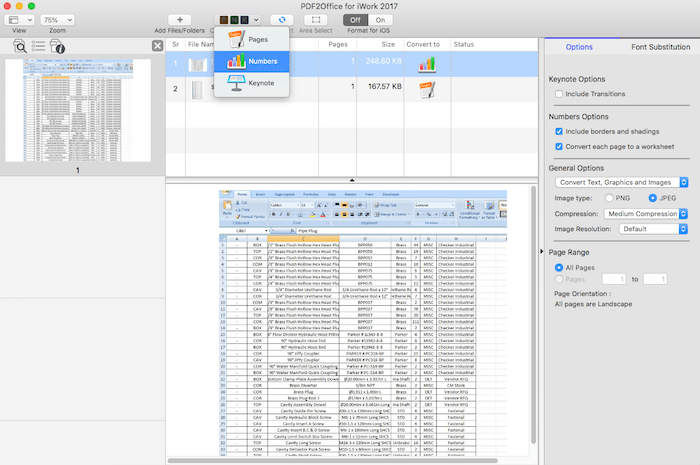The width and height of the screenshot is (700, 465).
Task: Select the Pages format icon in toolbar
Action: click(224, 20)
